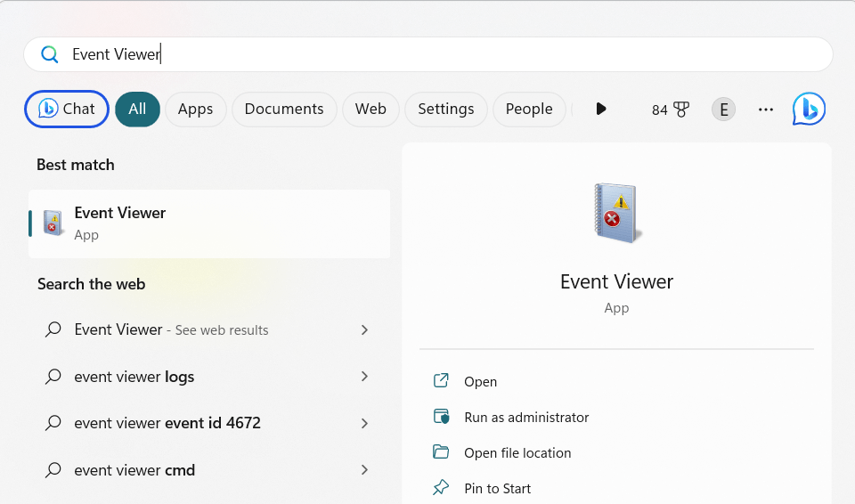Expand the 'event viewer cmd' suggestion arrow

[x=364, y=469]
